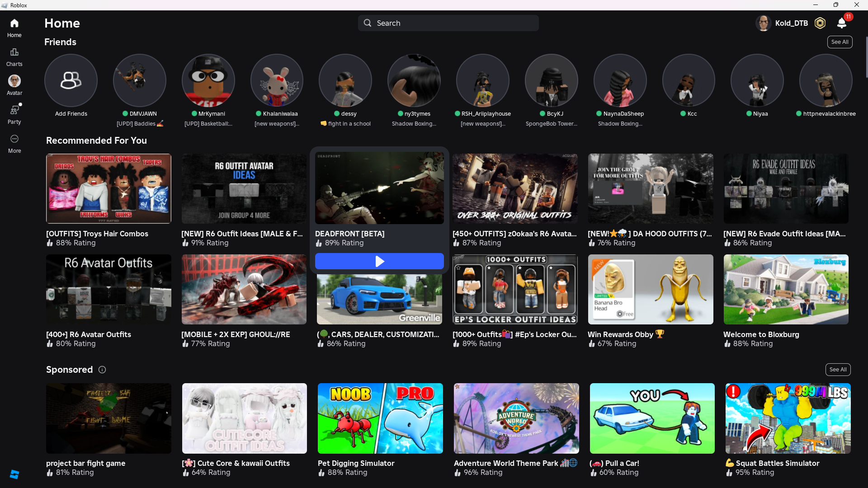Open the Home sidebar icon

coord(14,23)
